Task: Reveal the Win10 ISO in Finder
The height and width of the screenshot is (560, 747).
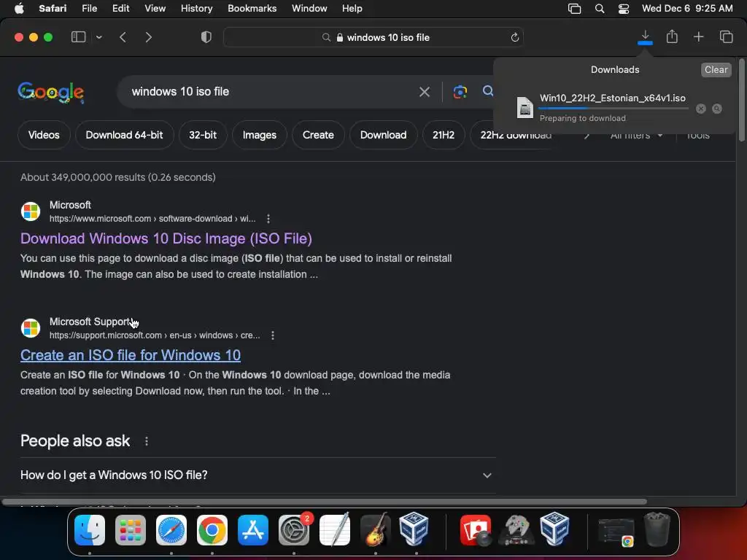Action: (716, 109)
